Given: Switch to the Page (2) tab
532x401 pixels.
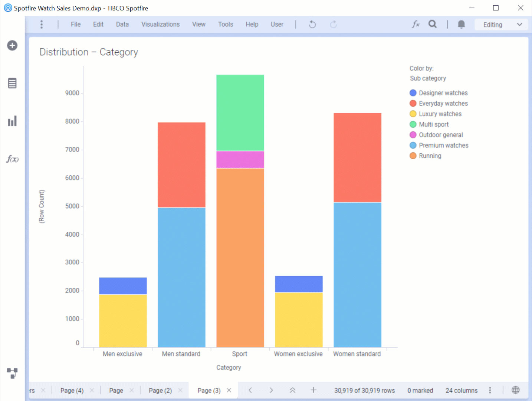Looking at the screenshot, I should [x=160, y=390].
